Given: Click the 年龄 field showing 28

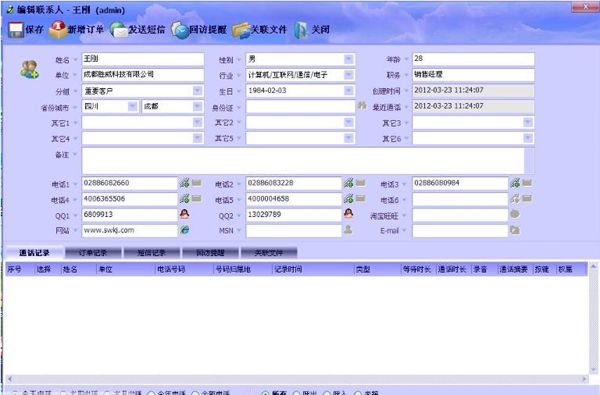Looking at the screenshot, I should pos(473,59).
